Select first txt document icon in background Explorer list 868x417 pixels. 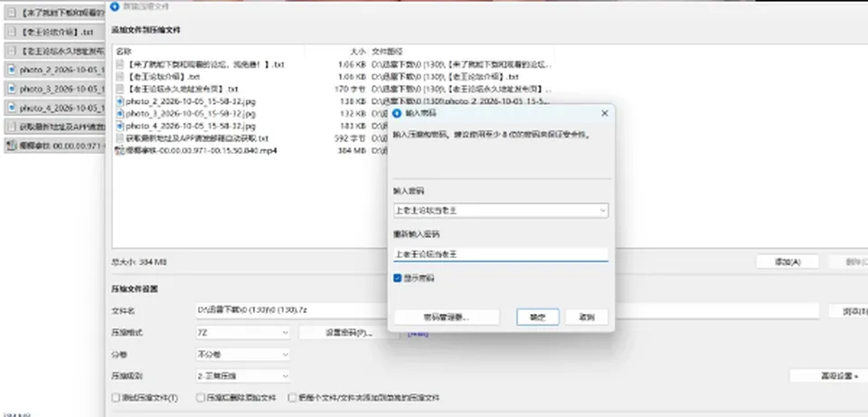[12, 13]
